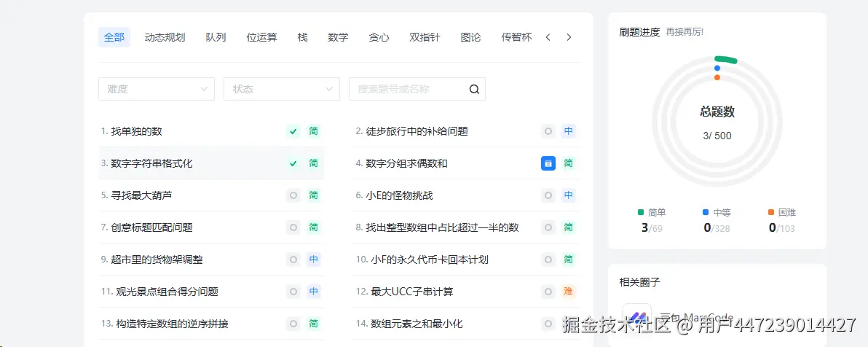Open the 图论 tab
The image size is (868, 347).
[x=470, y=38]
